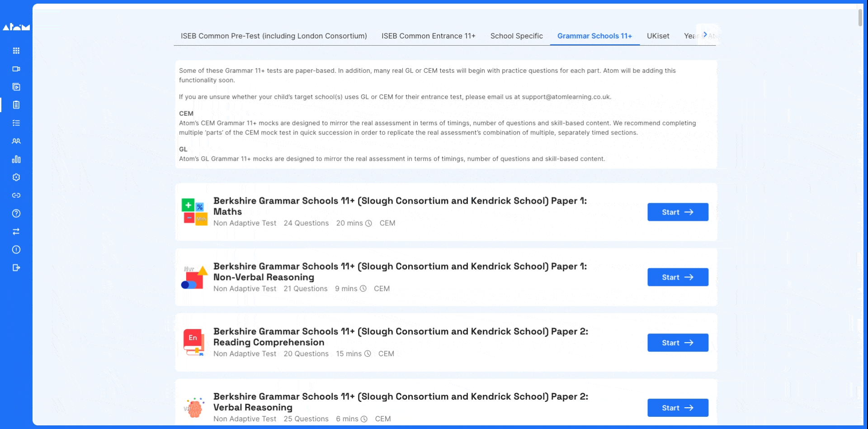Click the Paper 2: Verbal Reasoning title
The height and width of the screenshot is (429, 868).
401,402
